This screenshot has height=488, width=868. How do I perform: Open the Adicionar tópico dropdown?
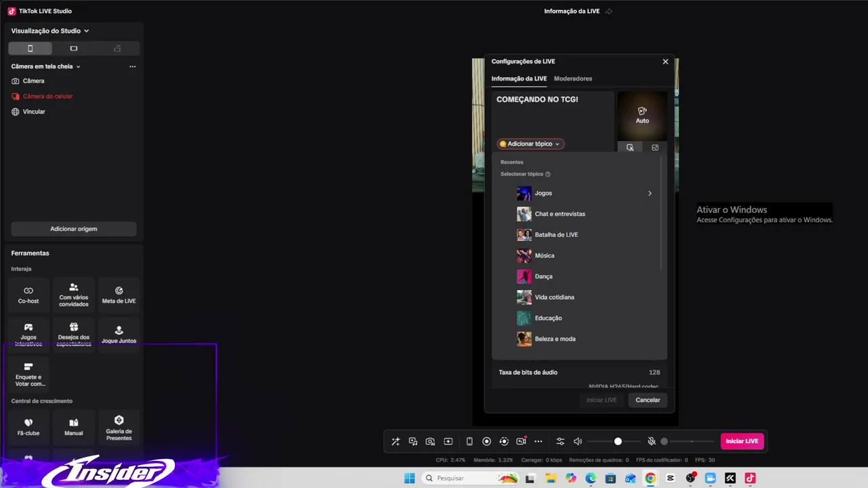531,144
